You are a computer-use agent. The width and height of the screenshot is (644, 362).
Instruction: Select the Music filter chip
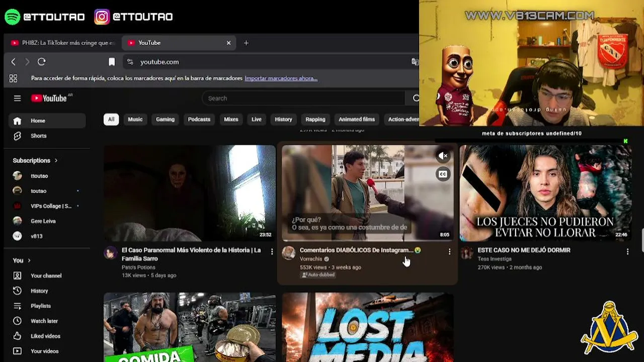[135, 119]
